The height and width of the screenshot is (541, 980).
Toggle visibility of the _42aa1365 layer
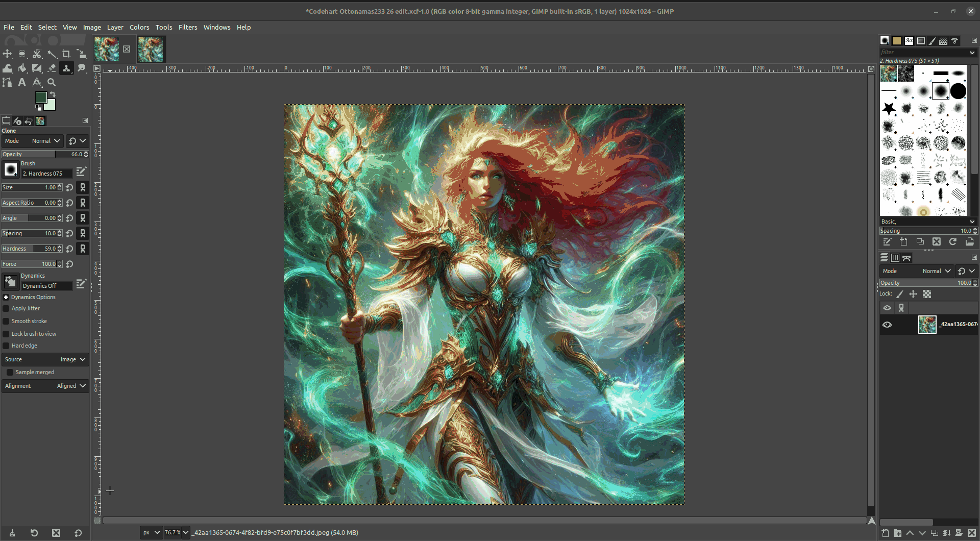click(887, 325)
